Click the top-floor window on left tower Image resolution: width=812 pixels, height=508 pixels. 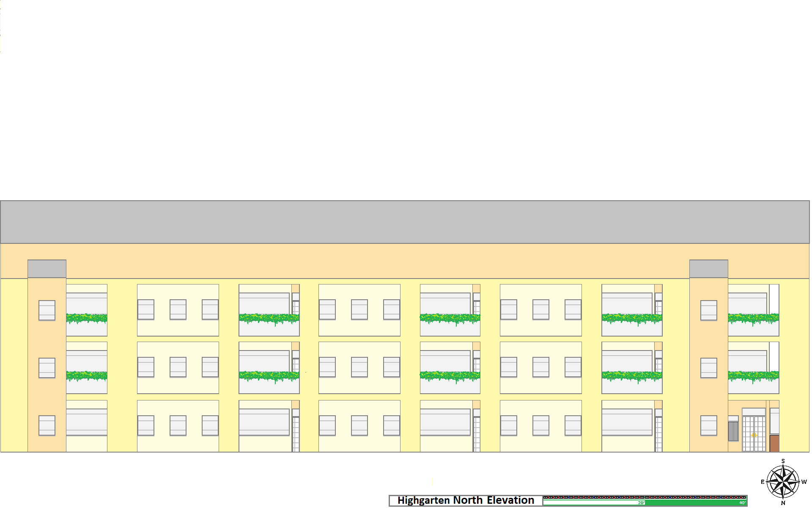[47, 310]
